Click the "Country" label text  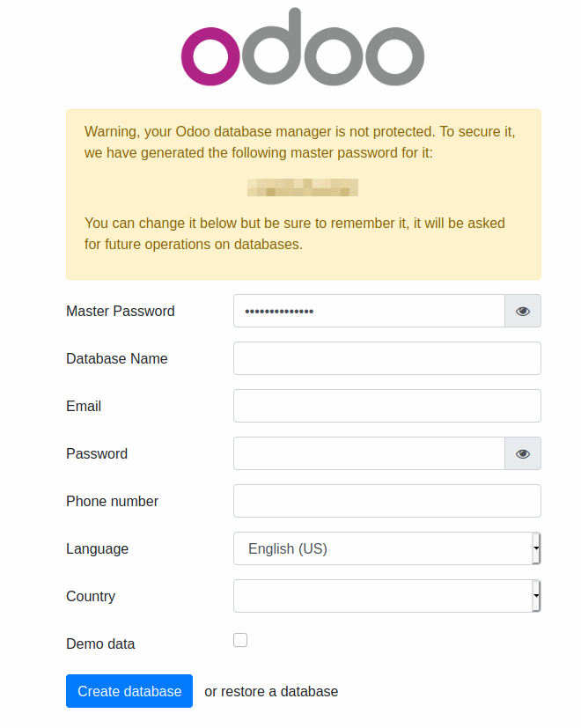pos(91,596)
